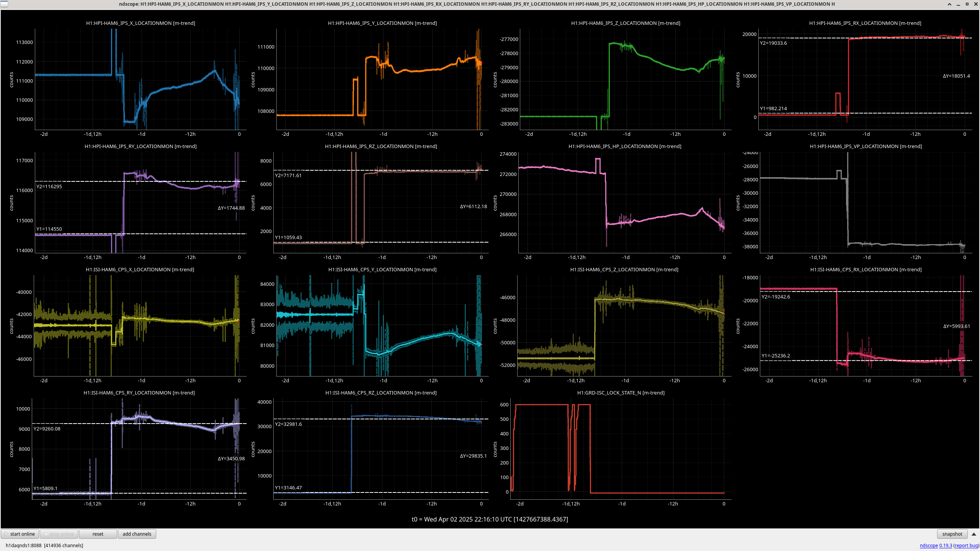Screen dimensions: 980x551
Task: Select the Y1=3146.47 cursor label
Action: [x=288, y=487]
